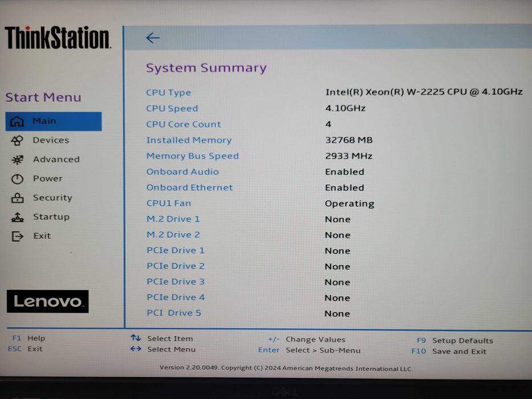Select the CPU Speed label

pyautogui.click(x=172, y=108)
